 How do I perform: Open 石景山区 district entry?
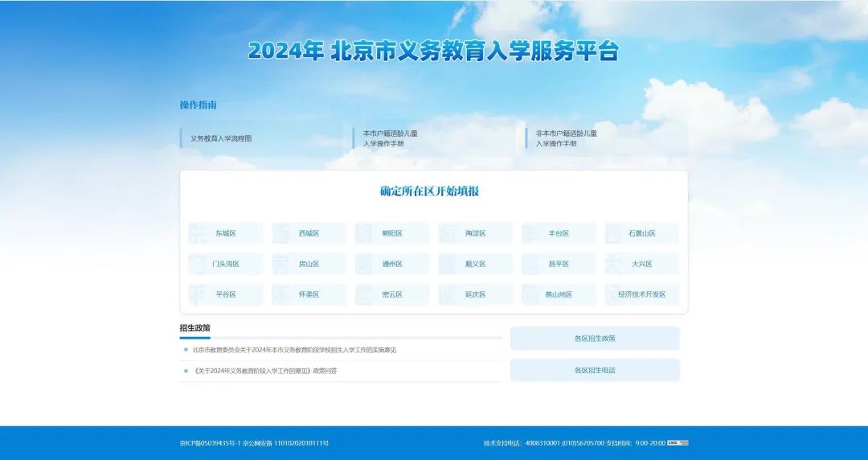(x=641, y=233)
